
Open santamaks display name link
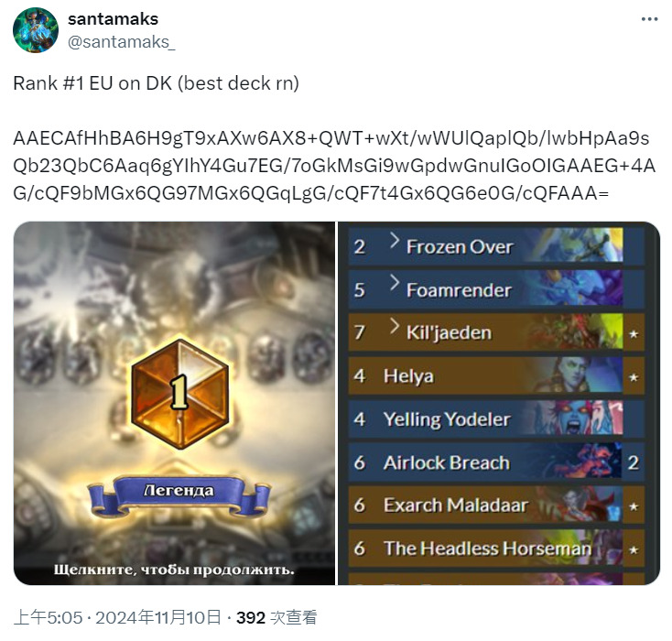point(114,19)
